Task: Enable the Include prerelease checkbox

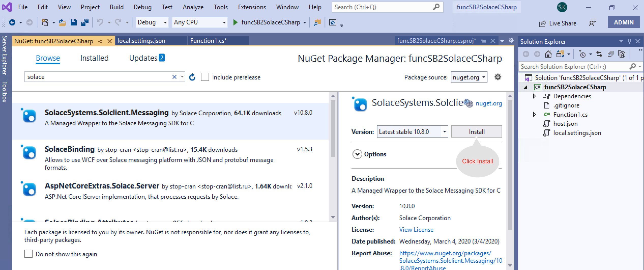Action: [205, 77]
